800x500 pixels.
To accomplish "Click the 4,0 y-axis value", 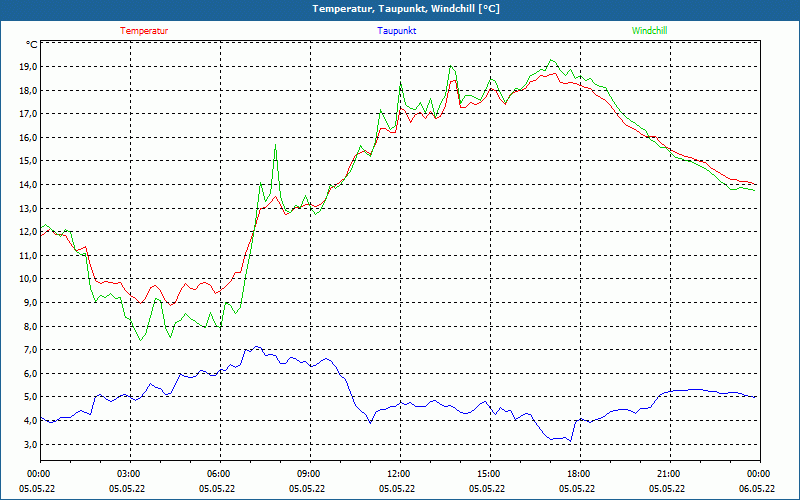I will (30, 420).
